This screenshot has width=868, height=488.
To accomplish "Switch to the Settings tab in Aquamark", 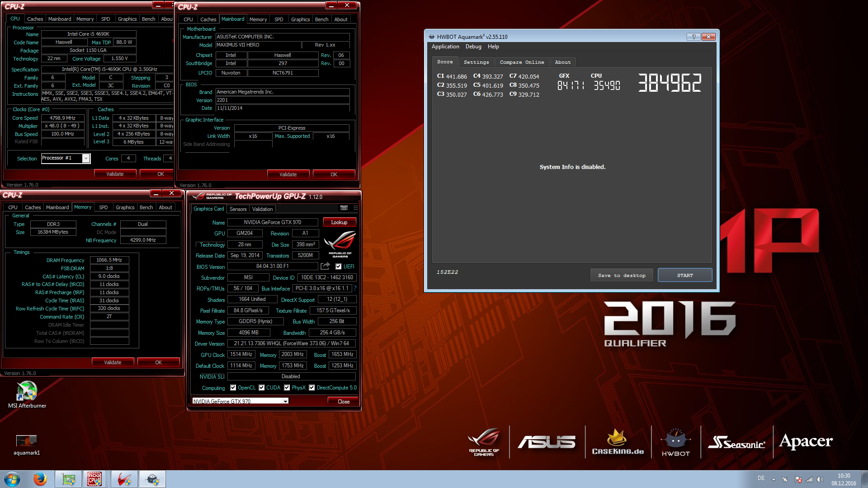I will pos(476,62).
